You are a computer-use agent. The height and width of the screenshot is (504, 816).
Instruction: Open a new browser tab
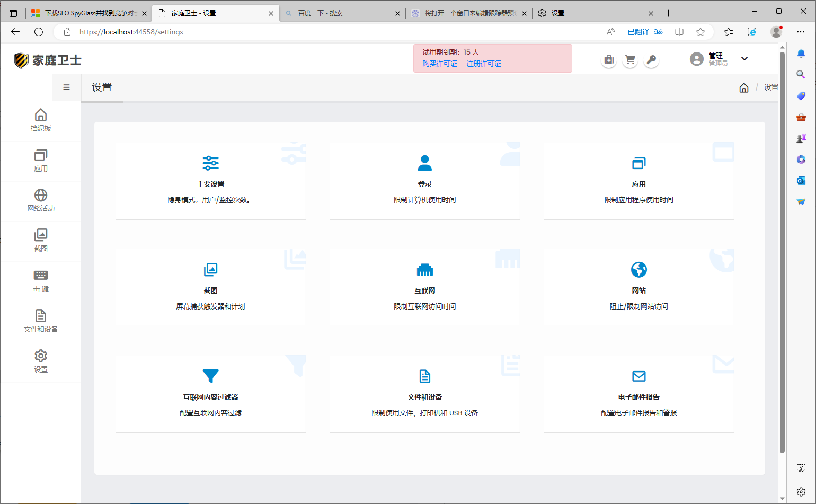[x=669, y=13]
